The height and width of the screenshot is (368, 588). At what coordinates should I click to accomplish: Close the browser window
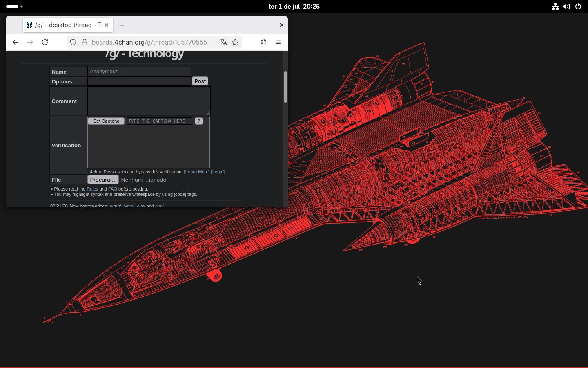281,25
